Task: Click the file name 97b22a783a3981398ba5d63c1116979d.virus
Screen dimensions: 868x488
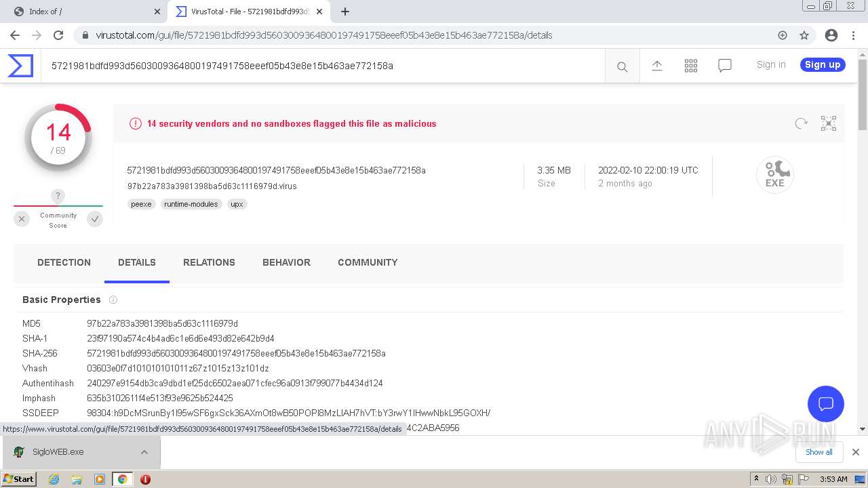Action: point(212,186)
